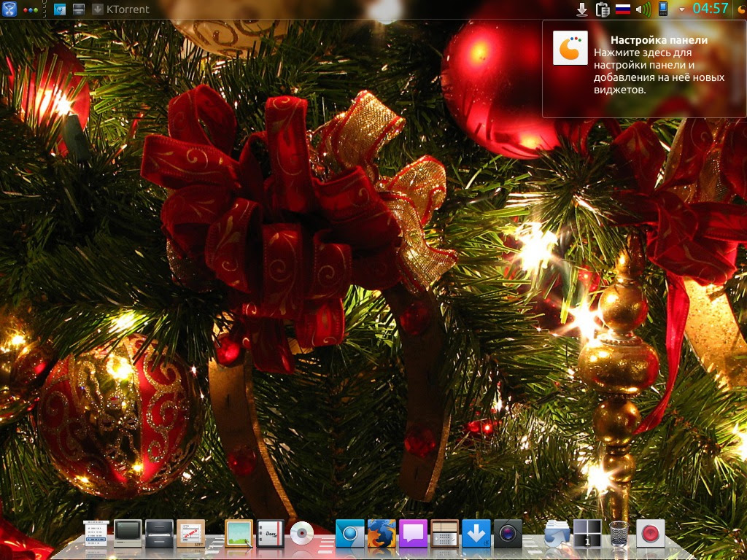Image resolution: width=747 pixels, height=560 pixels.
Task: Click the virtual desktop pager showing 1
Action: click(587, 533)
